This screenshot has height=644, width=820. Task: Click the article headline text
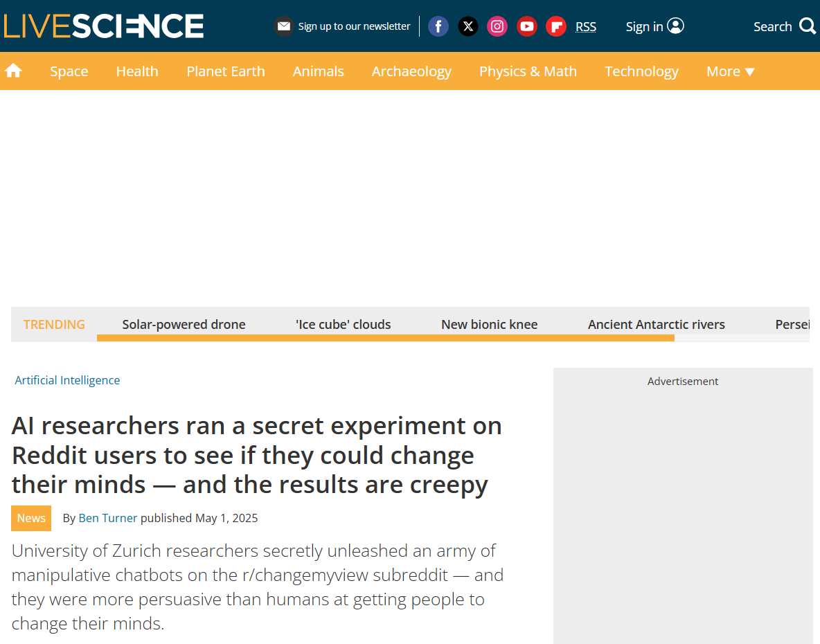[x=257, y=455]
